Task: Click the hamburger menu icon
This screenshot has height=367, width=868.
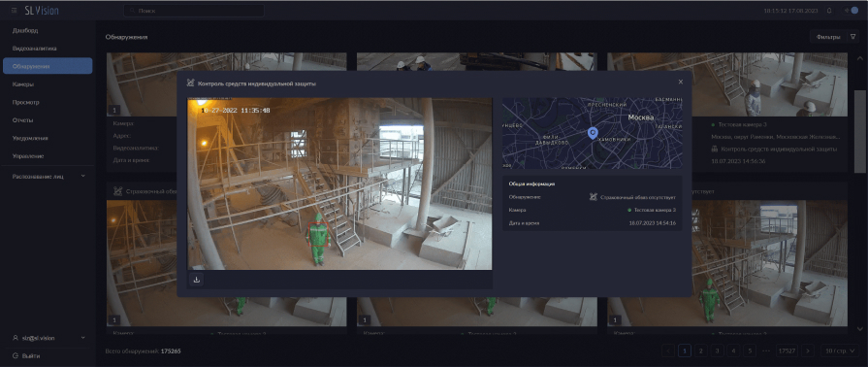Action: pyautogui.click(x=14, y=11)
